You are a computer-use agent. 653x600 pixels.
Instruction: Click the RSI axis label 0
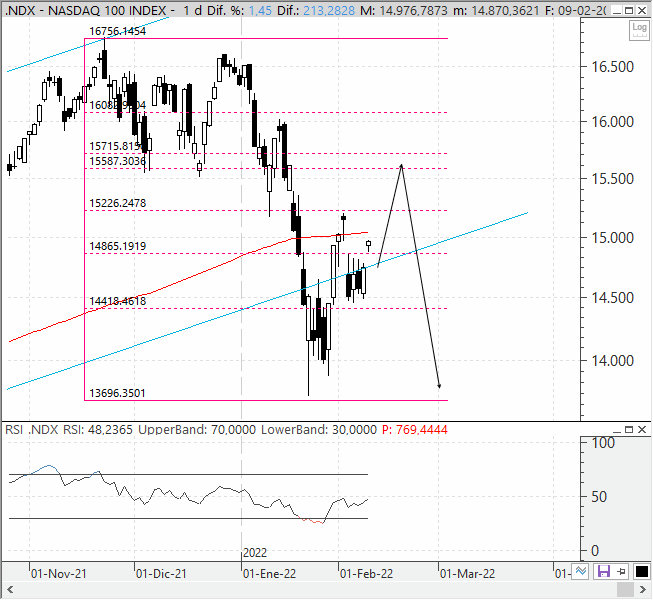click(595, 551)
